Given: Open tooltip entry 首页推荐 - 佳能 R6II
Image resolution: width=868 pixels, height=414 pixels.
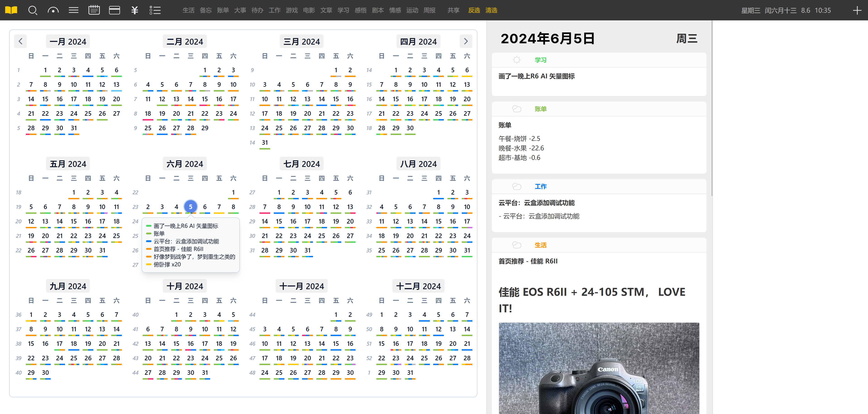Looking at the screenshot, I should click(x=179, y=249).
